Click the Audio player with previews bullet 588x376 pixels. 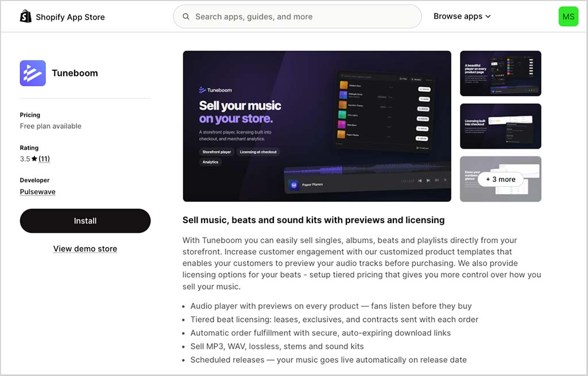pyautogui.click(x=331, y=306)
